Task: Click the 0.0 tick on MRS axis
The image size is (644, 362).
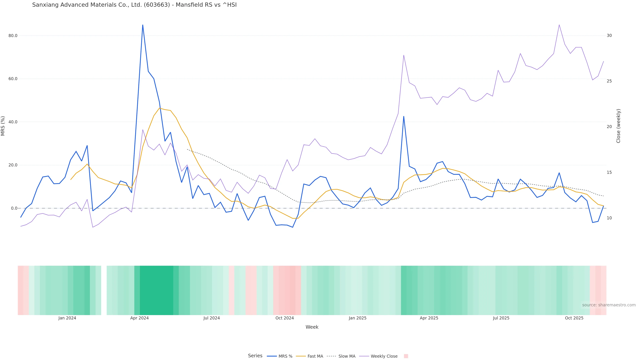Action: (14, 208)
